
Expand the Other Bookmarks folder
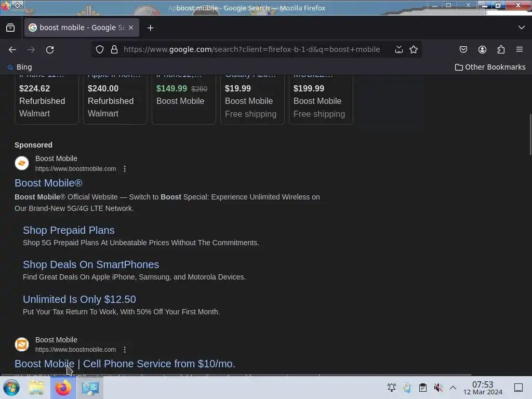[490, 67]
